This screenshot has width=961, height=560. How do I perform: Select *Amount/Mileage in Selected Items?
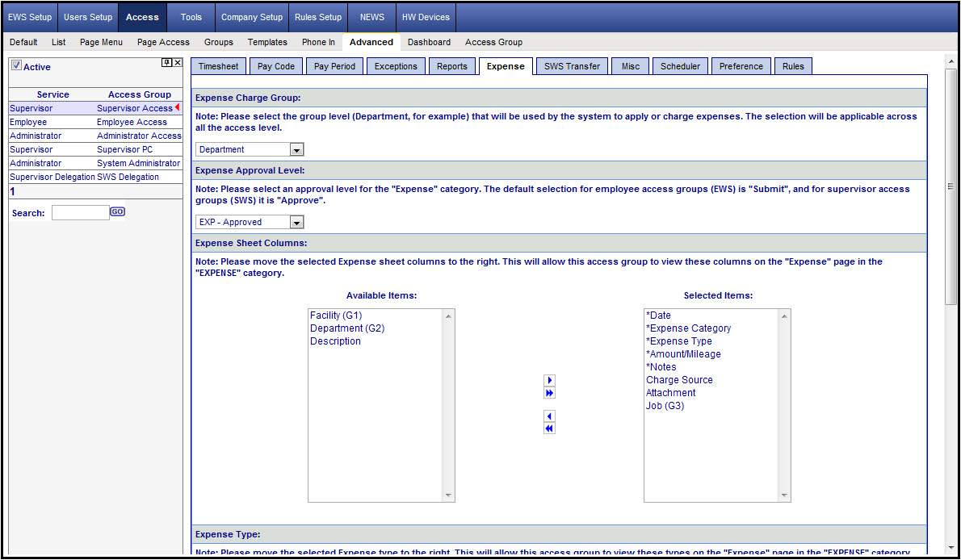pos(683,354)
